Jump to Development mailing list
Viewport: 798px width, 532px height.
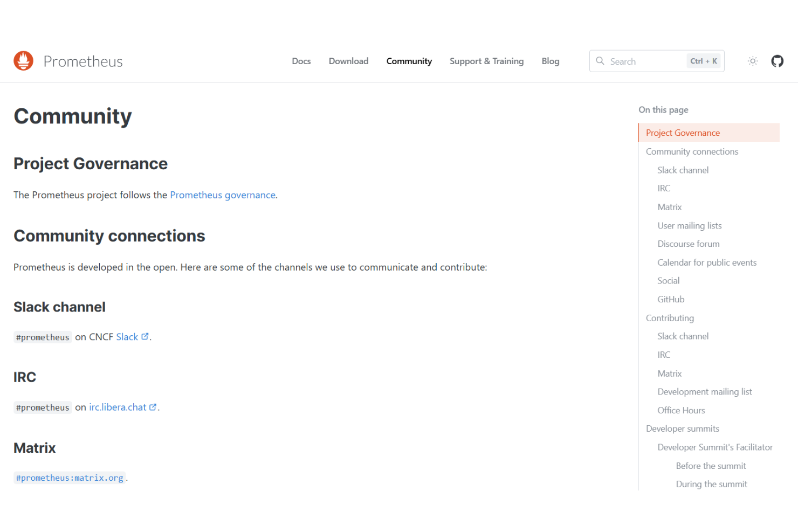pyautogui.click(x=705, y=392)
